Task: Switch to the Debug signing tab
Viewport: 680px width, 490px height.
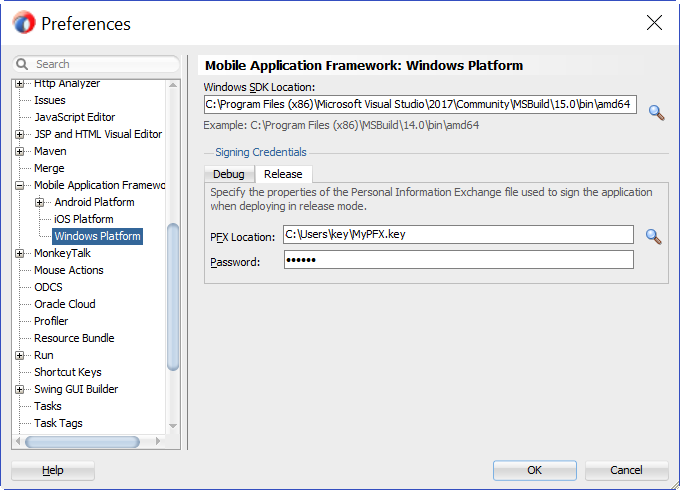Action: [x=229, y=174]
